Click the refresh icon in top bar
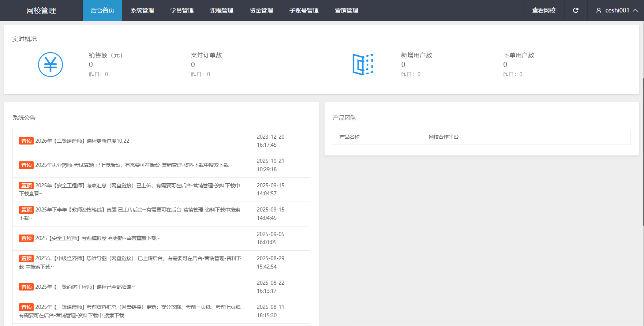The width and height of the screenshot is (644, 326). point(576,10)
